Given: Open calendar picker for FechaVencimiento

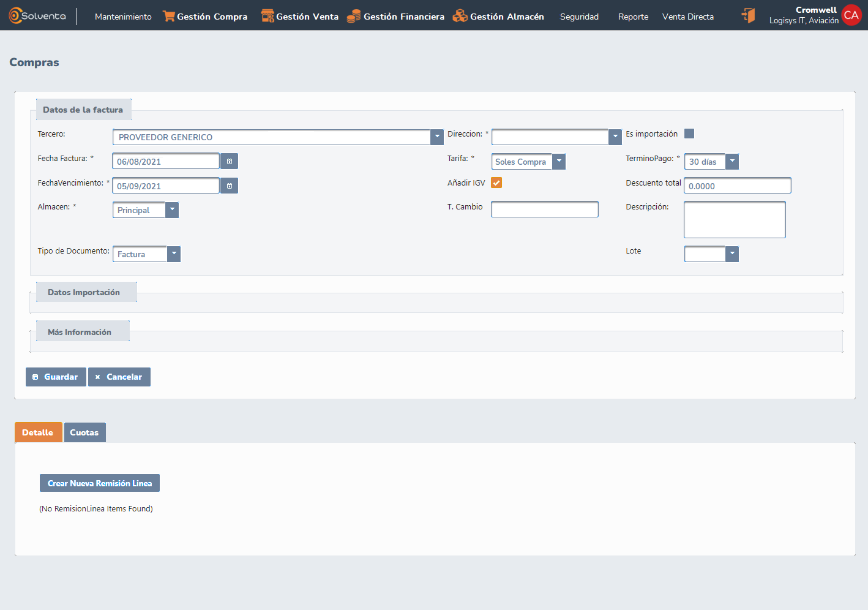Looking at the screenshot, I should coord(230,186).
